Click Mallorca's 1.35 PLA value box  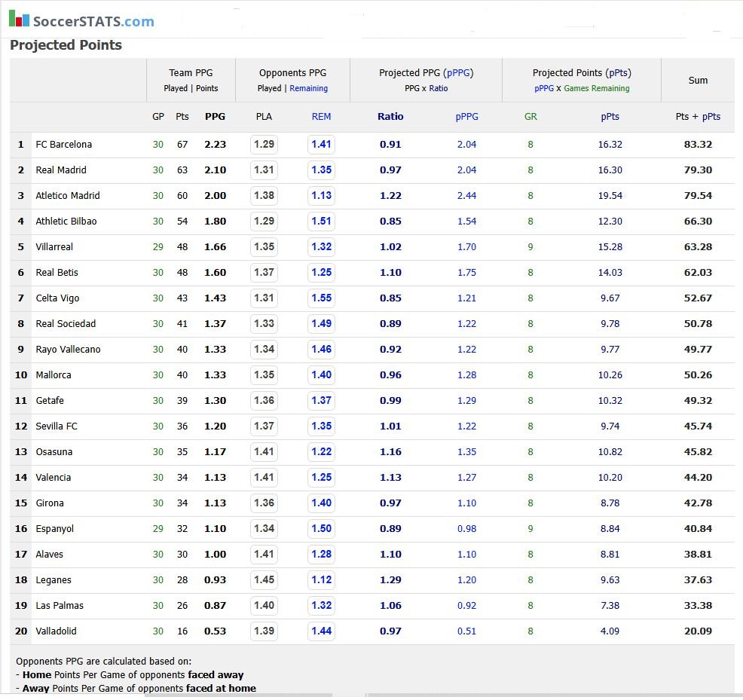point(264,375)
